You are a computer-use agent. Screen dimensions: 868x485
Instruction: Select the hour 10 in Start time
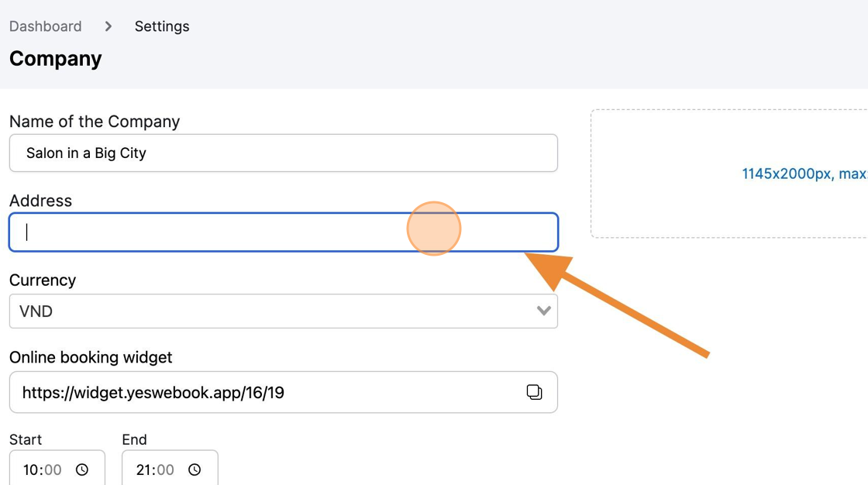click(30, 470)
